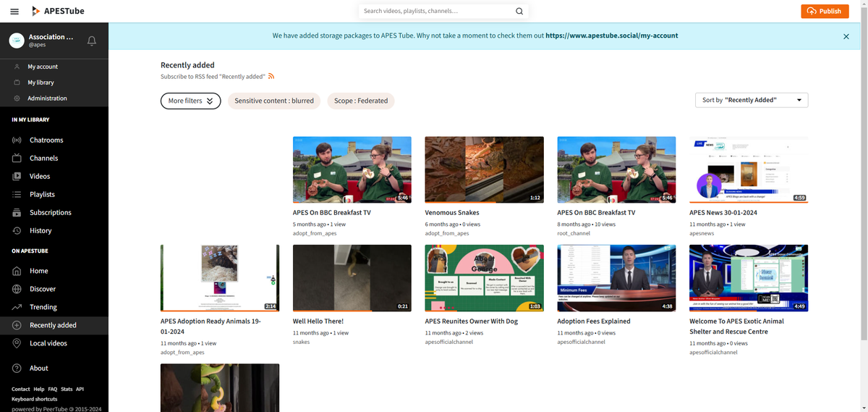Click the root_channel channel link

coord(574,233)
